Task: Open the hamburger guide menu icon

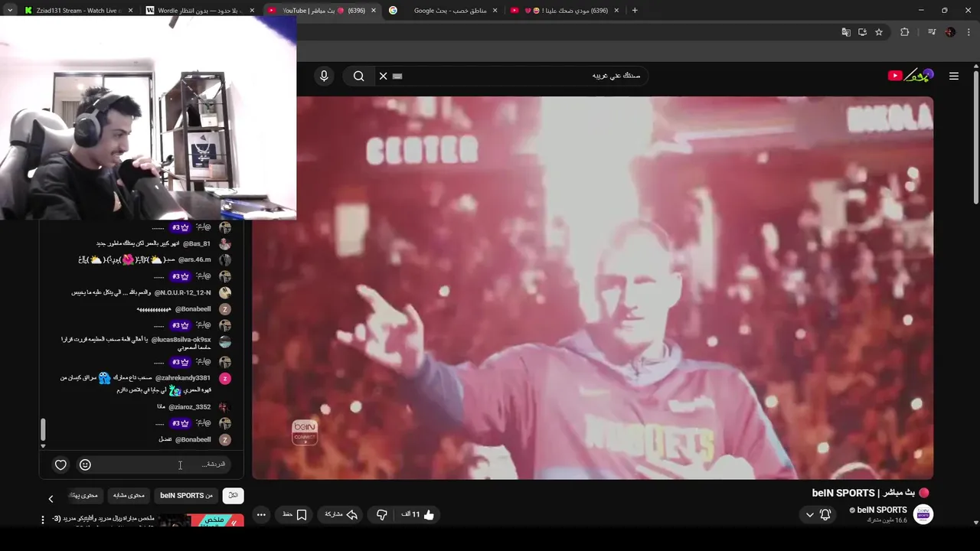Action: (954, 76)
